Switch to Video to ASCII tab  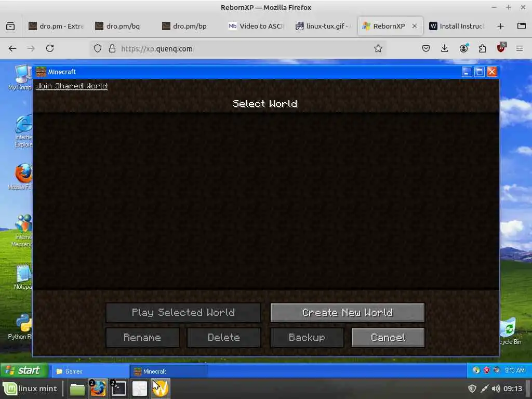point(256,26)
